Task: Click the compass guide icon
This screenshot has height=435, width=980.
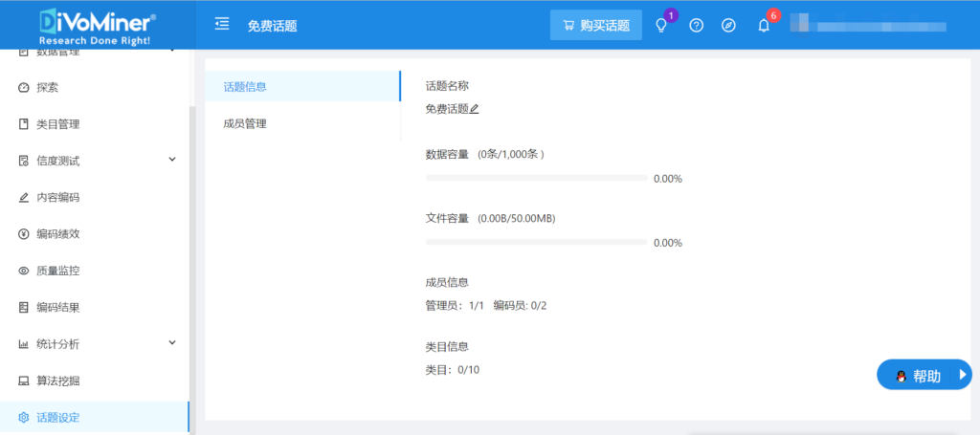Action: [728, 26]
